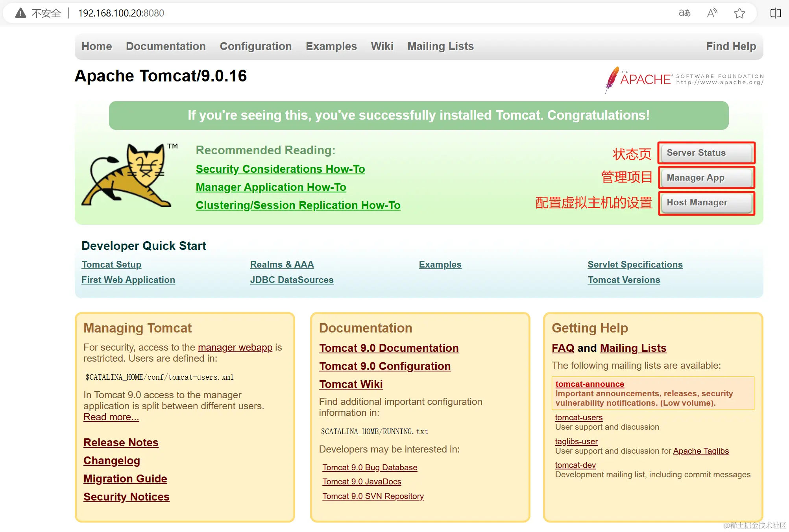Open the Tomcat Setup link

tap(111, 264)
